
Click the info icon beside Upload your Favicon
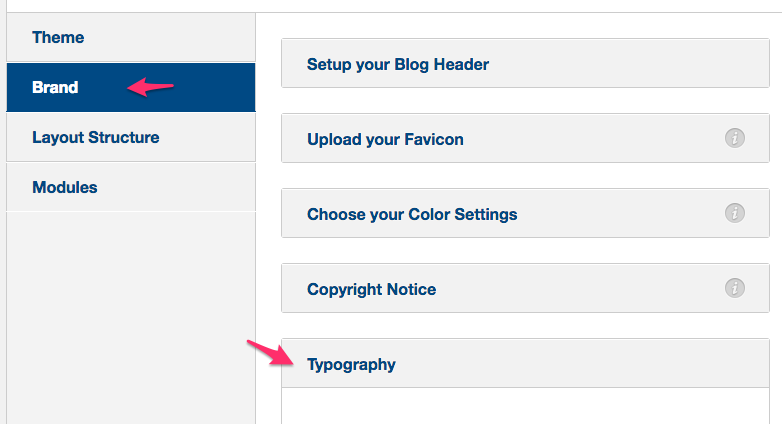[x=735, y=138]
